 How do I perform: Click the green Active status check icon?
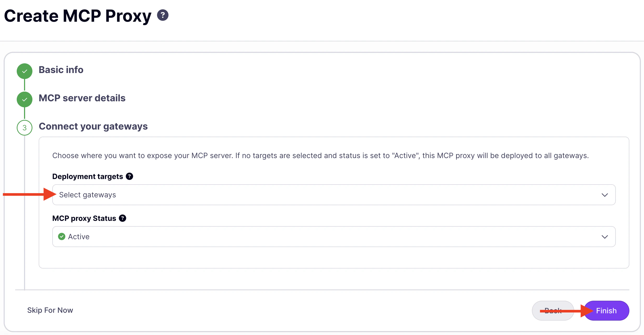[x=62, y=237]
